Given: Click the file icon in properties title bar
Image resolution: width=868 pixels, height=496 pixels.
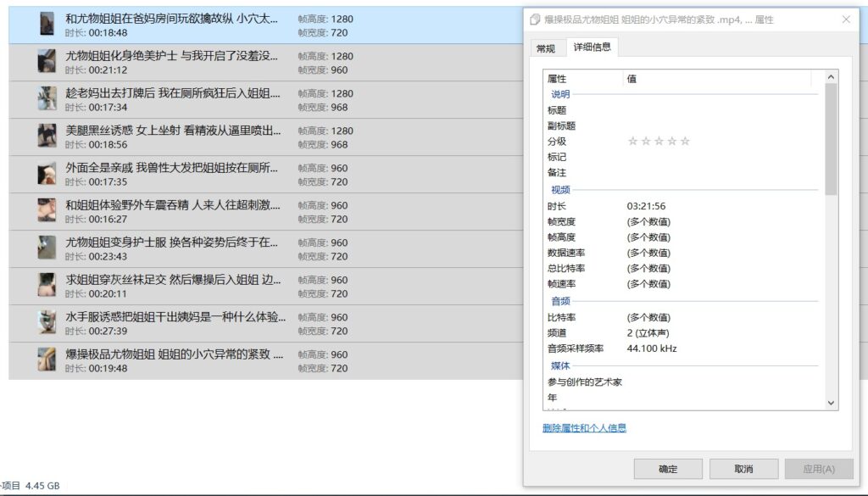Looking at the screenshot, I should tap(535, 20).
